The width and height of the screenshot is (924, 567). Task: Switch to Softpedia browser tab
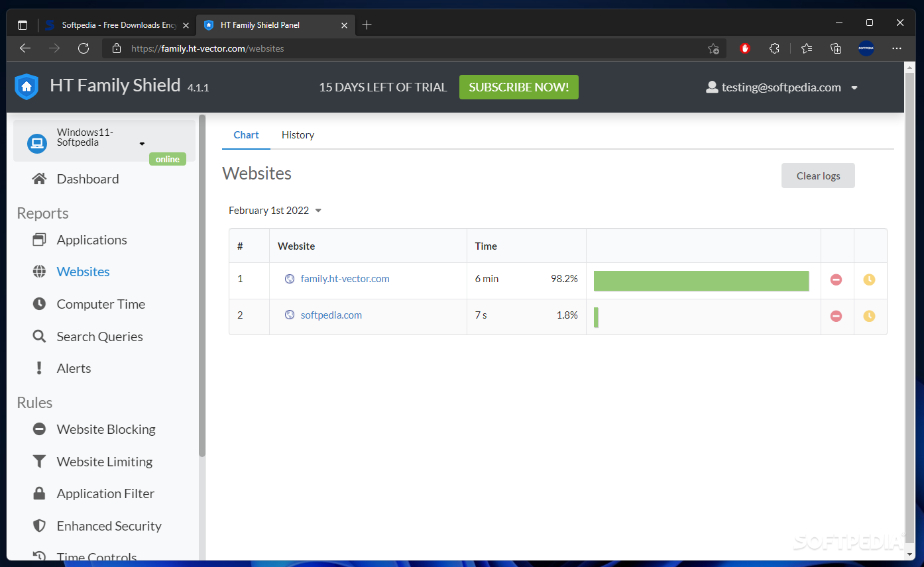(118, 25)
